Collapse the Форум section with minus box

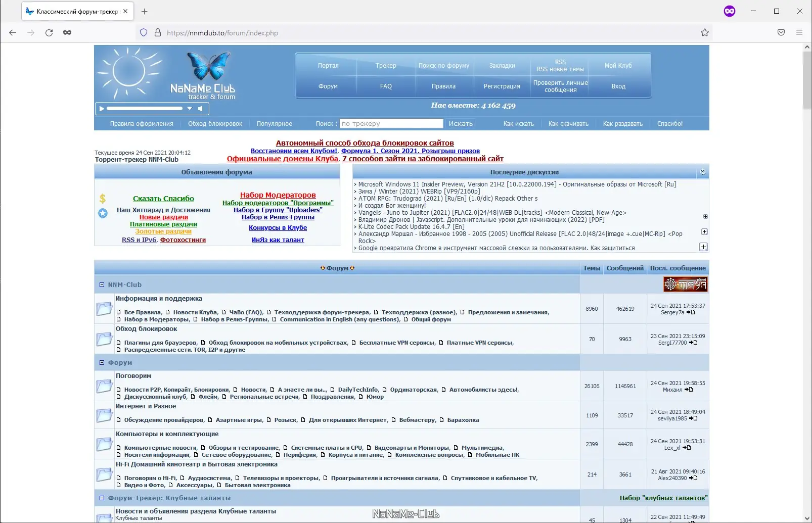(102, 362)
